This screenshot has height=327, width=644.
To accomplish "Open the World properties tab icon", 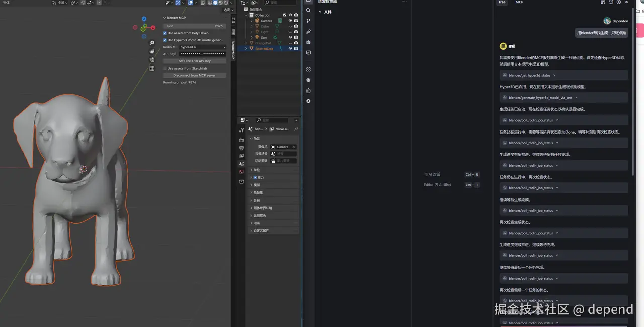I will tap(242, 172).
